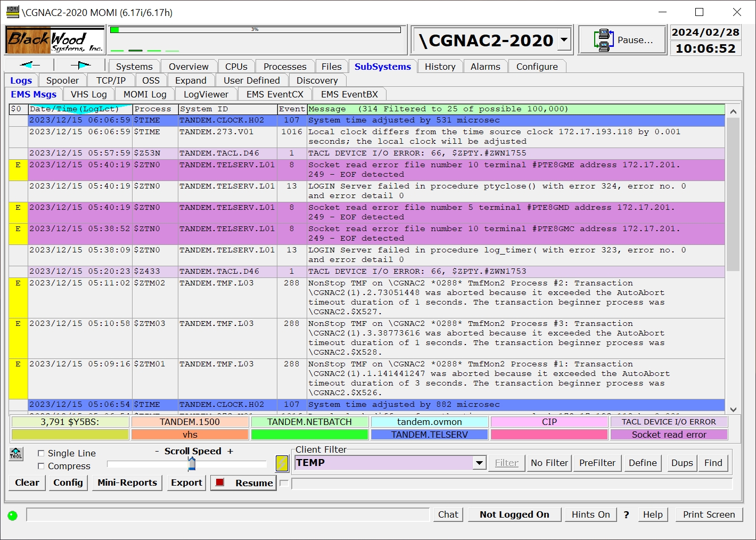The image size is (756, 540).
Task: Click the Mini-Reports button
Action: click(x=127, y=482)
